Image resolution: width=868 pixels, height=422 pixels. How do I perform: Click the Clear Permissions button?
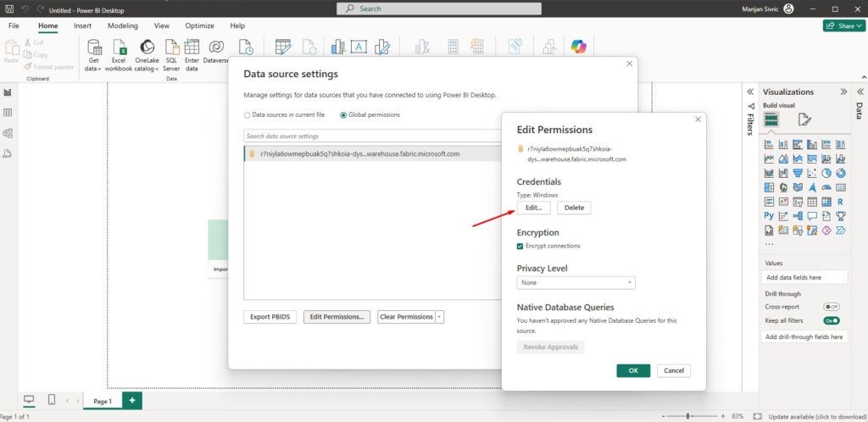coord(406,317)
